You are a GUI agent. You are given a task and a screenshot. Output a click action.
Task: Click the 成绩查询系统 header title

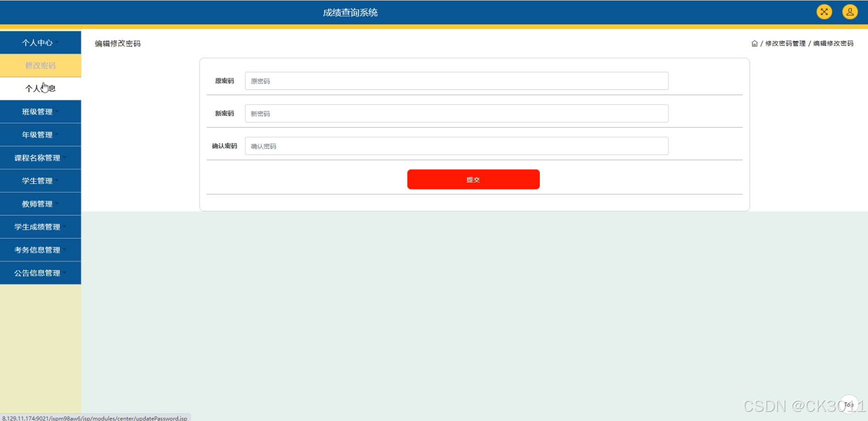tap(350, 12)
